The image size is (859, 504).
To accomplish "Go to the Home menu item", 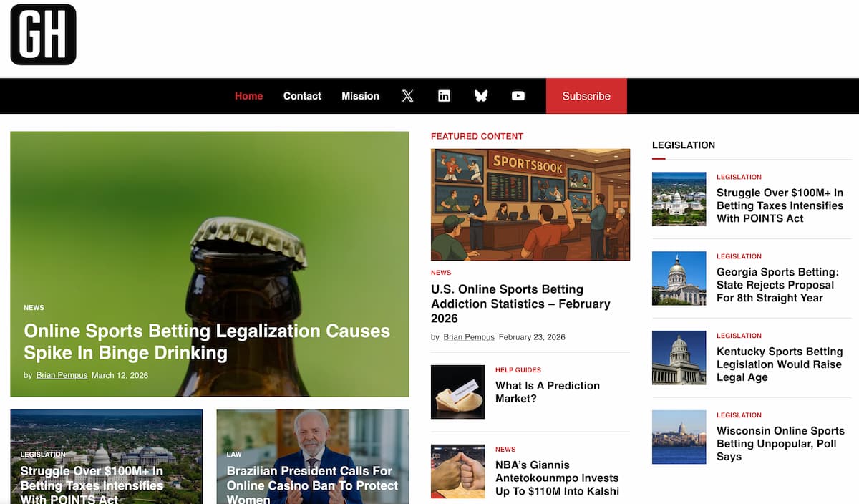I will click(x=248, y=96).
